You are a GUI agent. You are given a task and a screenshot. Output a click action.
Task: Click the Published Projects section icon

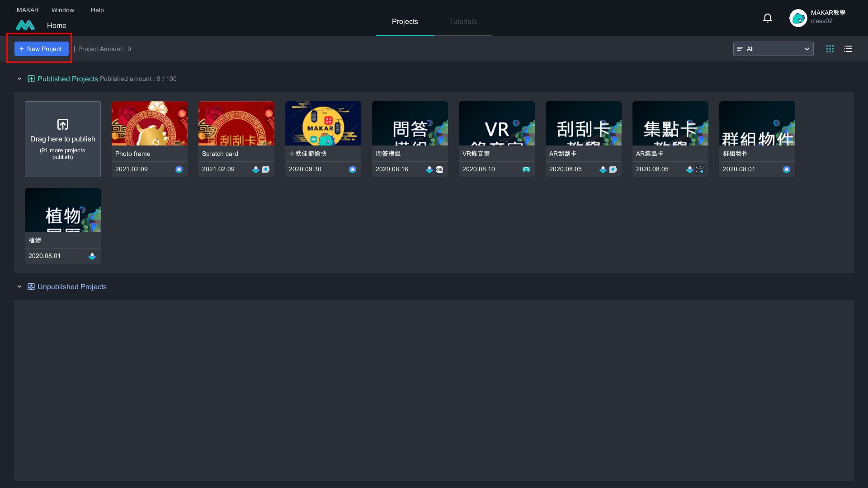coord(31,79)
